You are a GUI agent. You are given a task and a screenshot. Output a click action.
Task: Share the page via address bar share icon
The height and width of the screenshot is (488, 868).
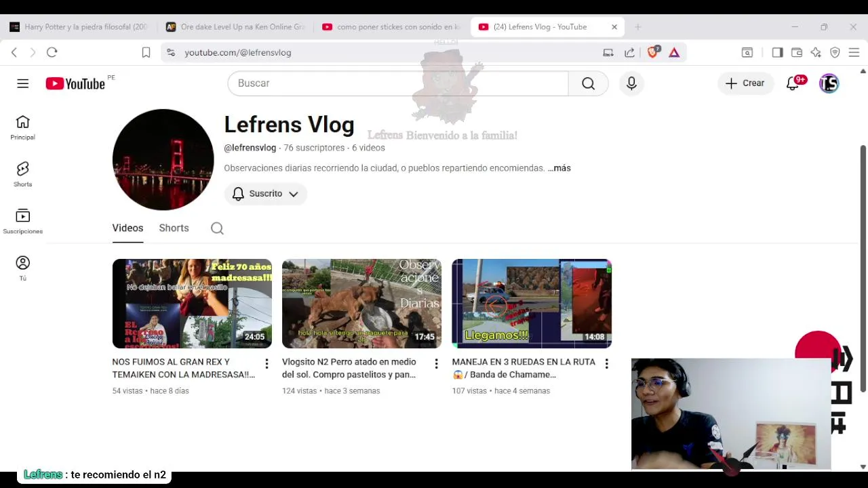point(629,52)
